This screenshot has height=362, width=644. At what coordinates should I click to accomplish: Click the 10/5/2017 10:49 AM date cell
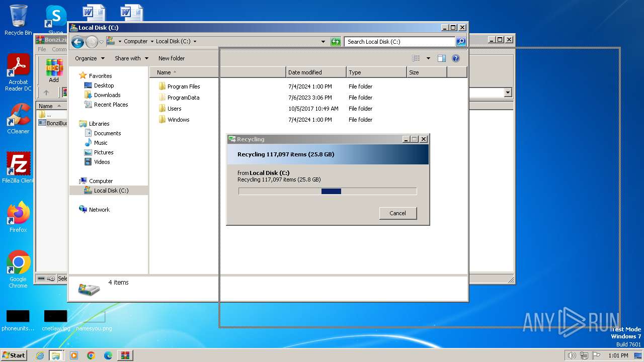click(313, 109)
